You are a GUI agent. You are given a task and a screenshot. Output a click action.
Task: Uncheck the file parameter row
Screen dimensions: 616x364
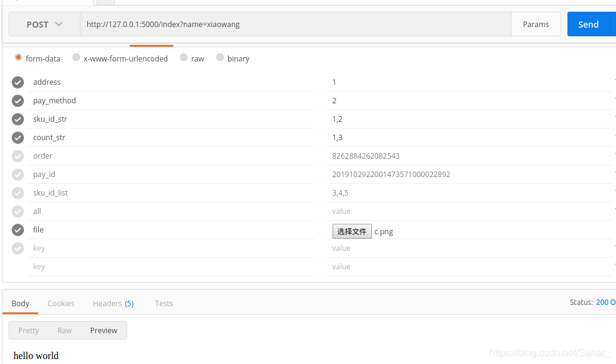pyautogui.click(x=18, y=230)
